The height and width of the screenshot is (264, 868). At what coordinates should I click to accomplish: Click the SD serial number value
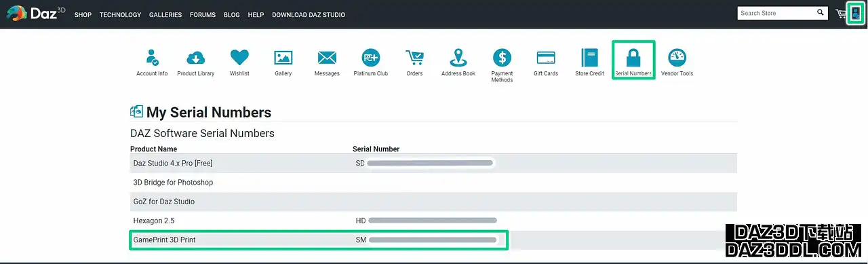(x=425, y=163)
